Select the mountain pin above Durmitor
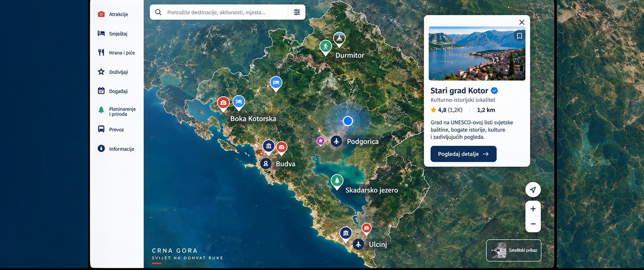644x270 pixels. 339,39
